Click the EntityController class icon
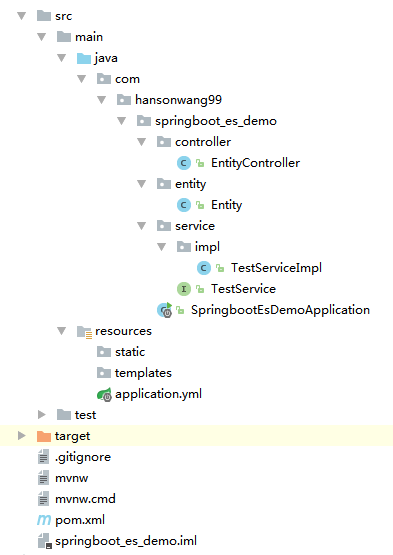Image resolution: width=393 pixels, height=555 pixels. click(184, 163)
